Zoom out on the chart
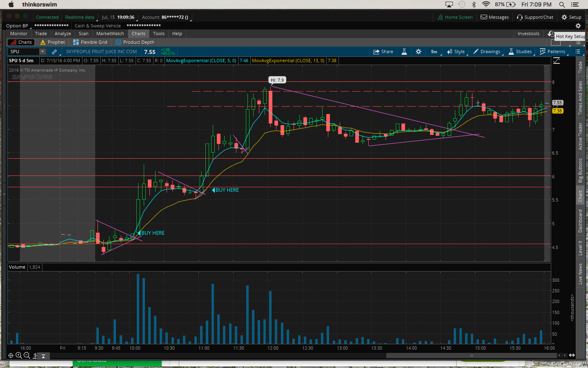 (27, 356)
